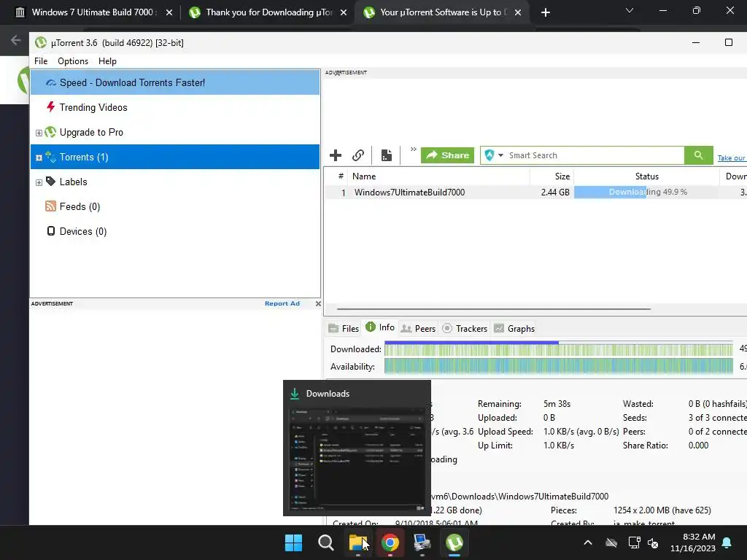This screenshot has height=560, width=747.
Task: Click Report Ad link
Action: [x=282, y=303]
